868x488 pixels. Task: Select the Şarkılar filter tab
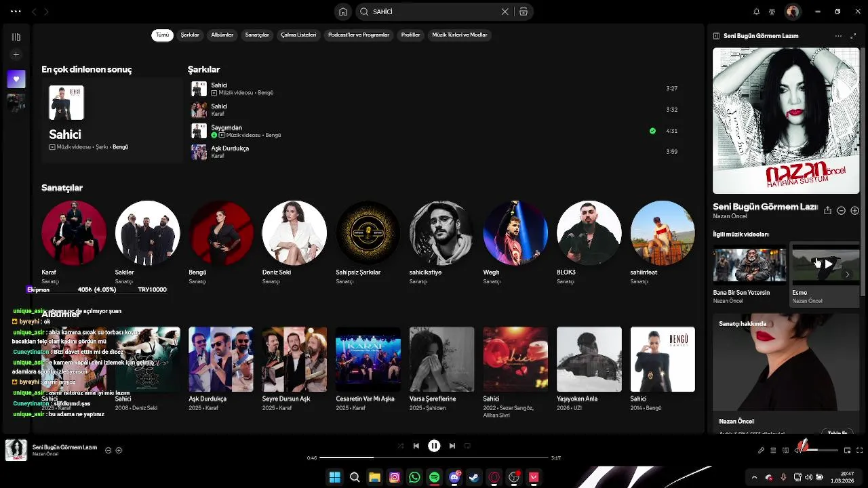[190, 35]
